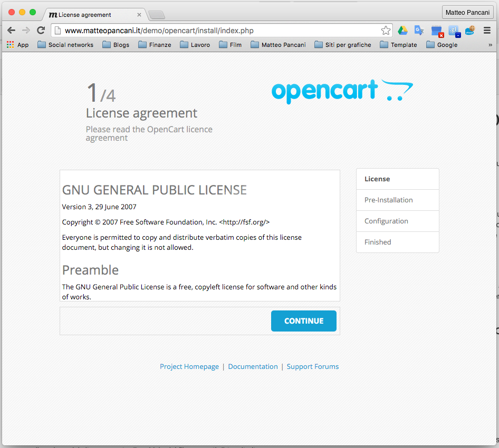
Task: Click the OpenCart logo
Action: 342,91
